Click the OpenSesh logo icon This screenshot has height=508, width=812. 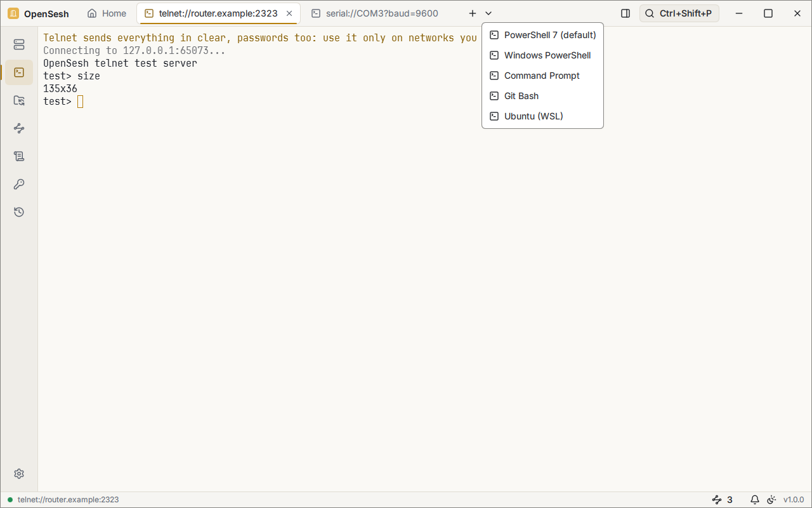click(13, 13)
